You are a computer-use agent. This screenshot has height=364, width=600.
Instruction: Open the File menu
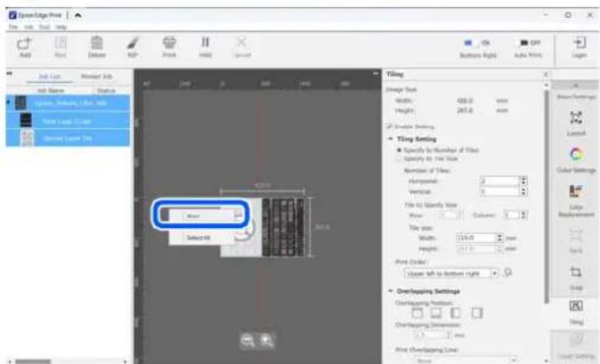point(13,28)
